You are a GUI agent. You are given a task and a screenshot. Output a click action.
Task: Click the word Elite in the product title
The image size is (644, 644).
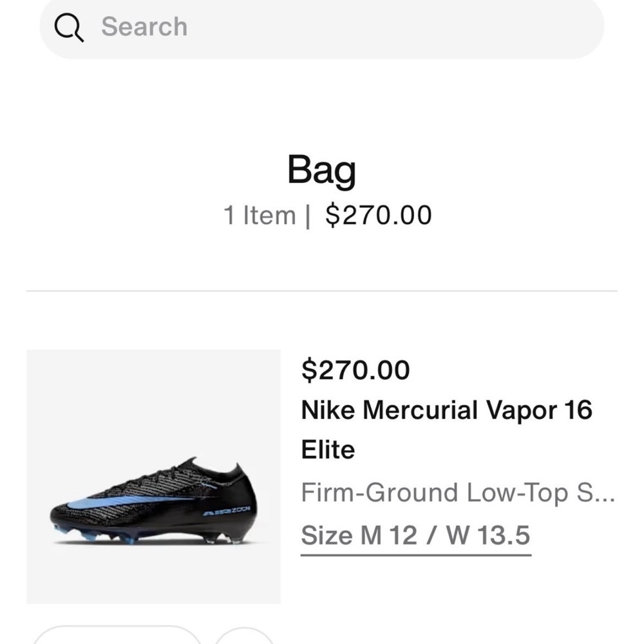coord(328,450)
